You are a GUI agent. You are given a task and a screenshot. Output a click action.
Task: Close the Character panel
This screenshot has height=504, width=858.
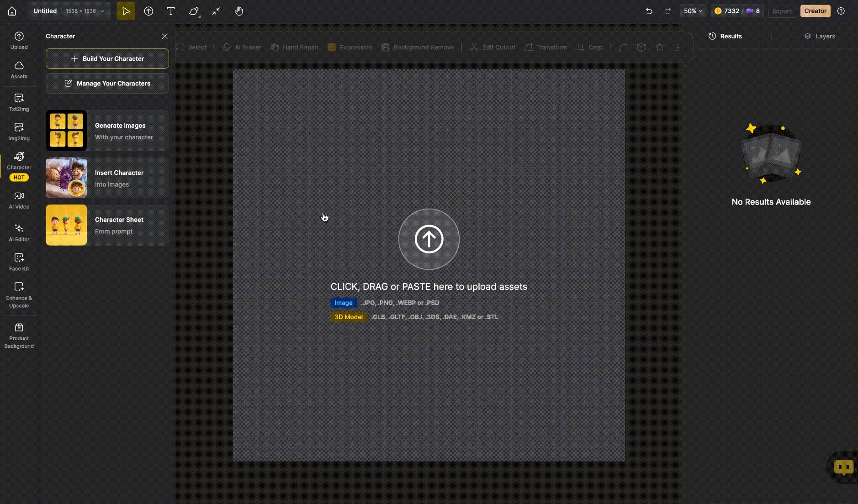(x=164, y=36)
